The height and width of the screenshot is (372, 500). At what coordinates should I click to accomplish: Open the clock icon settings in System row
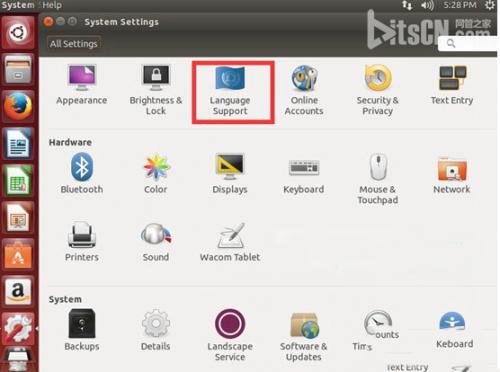(377, 323)
